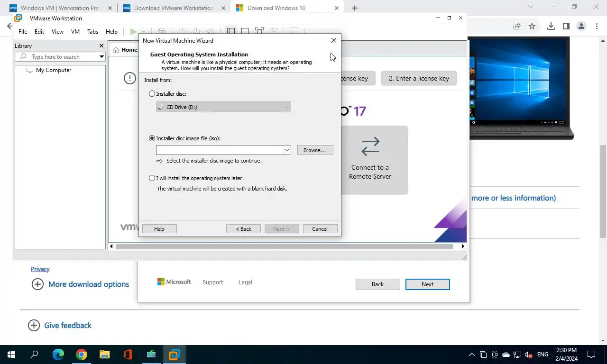The image size is (607, 364).
Task: Click the Privacy link on the webpage
Action: tap(40, 269)
